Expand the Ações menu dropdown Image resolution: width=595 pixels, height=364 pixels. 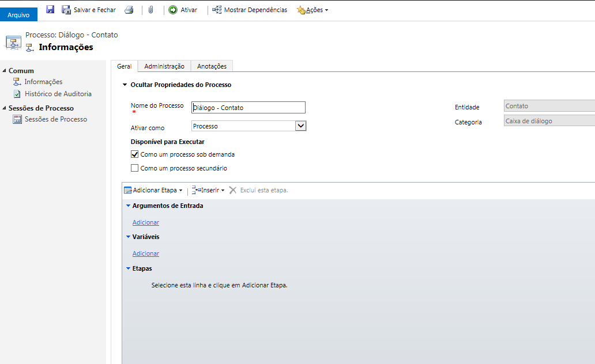click(x=312, y=10)
